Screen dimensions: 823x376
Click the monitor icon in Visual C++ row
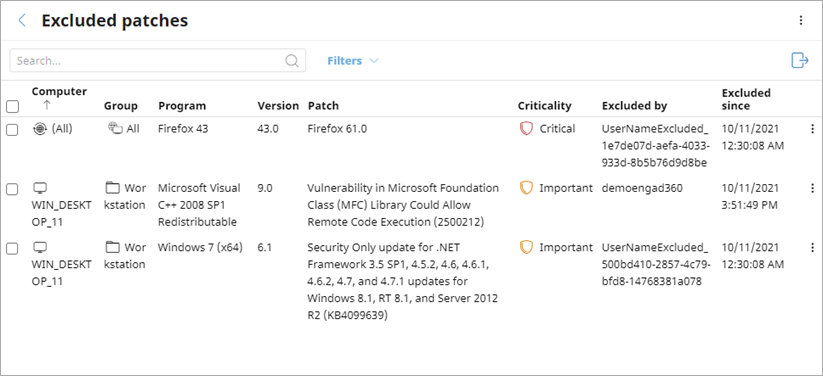tap(40, 187)
